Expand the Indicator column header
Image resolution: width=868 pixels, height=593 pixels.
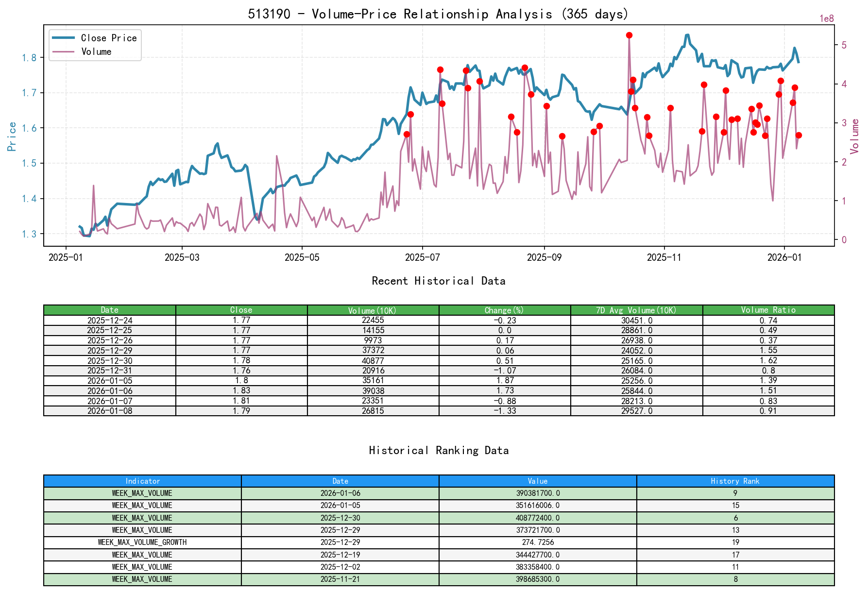tap(142, 481)
